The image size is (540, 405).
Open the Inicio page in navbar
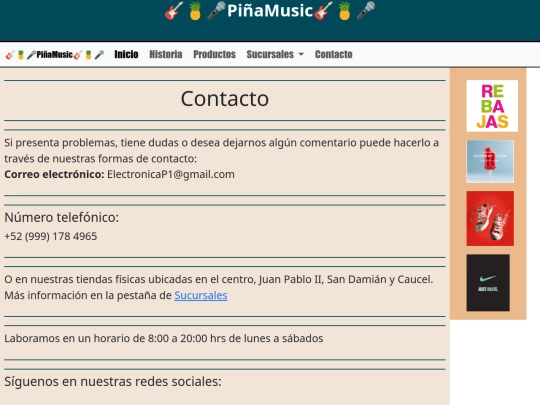coord(126,54)
